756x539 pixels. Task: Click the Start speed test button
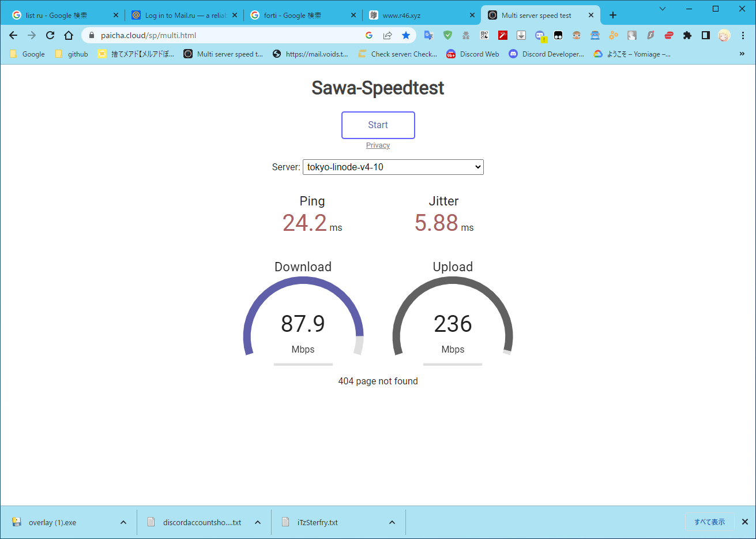(378, 125)
